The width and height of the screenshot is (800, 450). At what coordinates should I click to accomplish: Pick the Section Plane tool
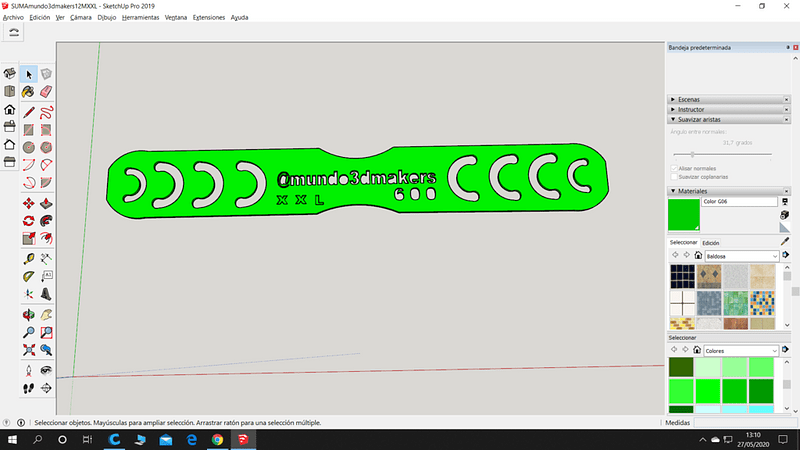[46, 388]
